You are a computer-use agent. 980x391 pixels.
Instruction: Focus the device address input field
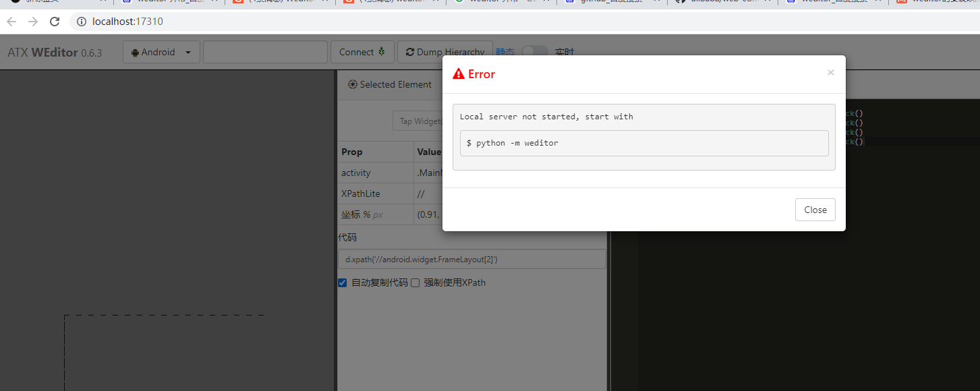pos(265,52)
